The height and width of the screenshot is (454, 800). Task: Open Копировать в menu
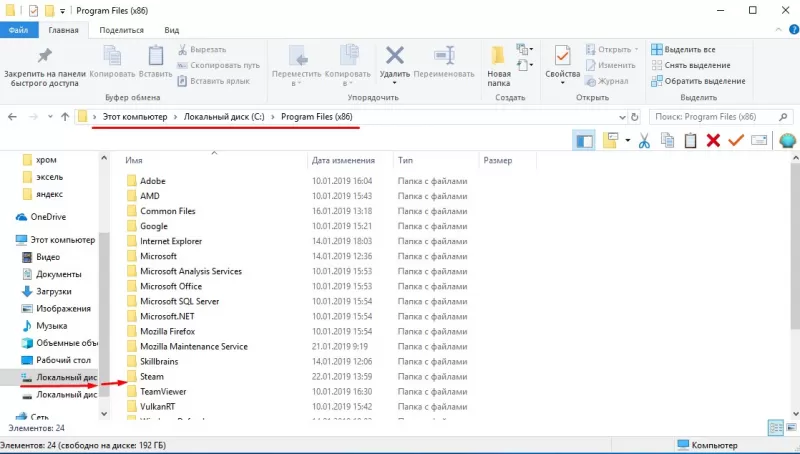click(x=347, y=66)
